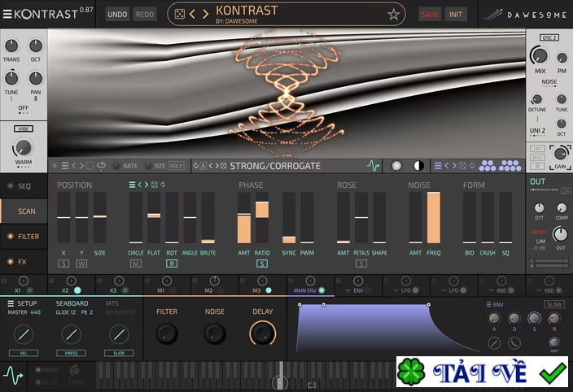
Task: Click purple right chevron near dot clusters
Action: pyautogui.click(x=454, y=166)
